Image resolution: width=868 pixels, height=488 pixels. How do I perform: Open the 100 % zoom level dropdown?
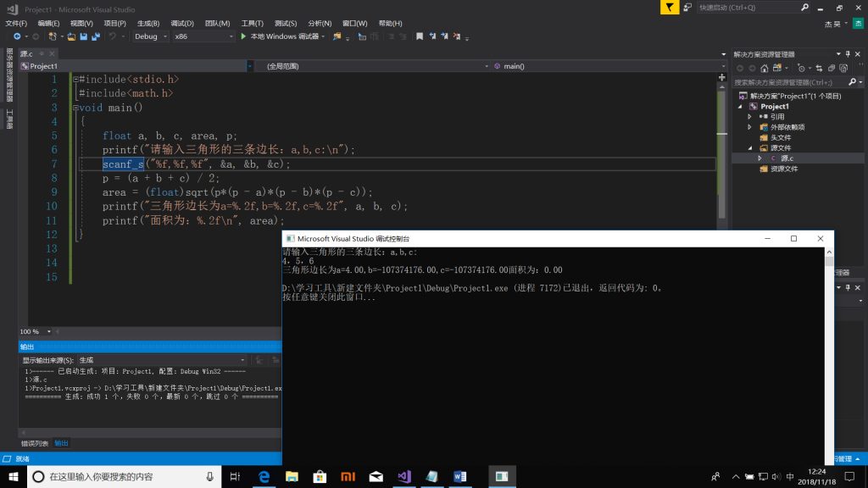(x=48, y=331)
